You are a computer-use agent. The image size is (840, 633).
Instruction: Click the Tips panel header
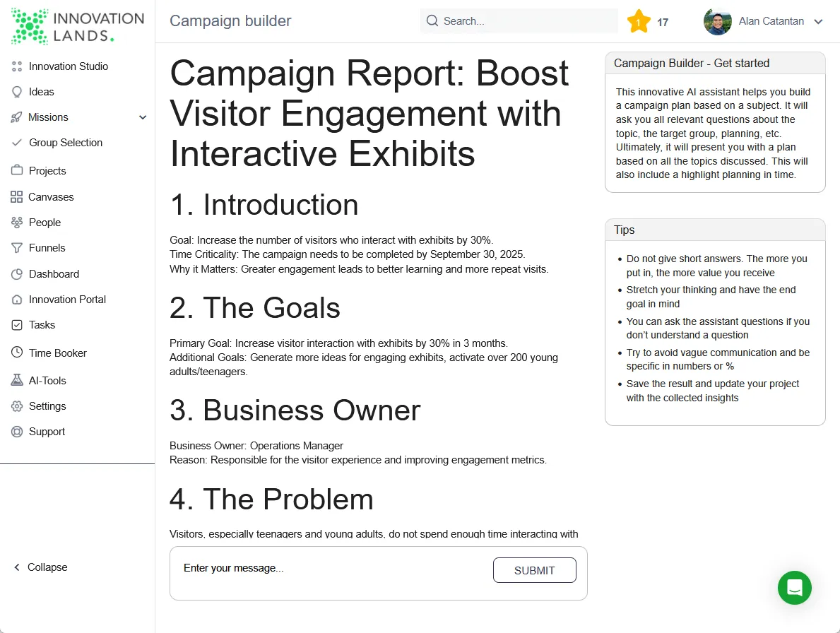715,230
